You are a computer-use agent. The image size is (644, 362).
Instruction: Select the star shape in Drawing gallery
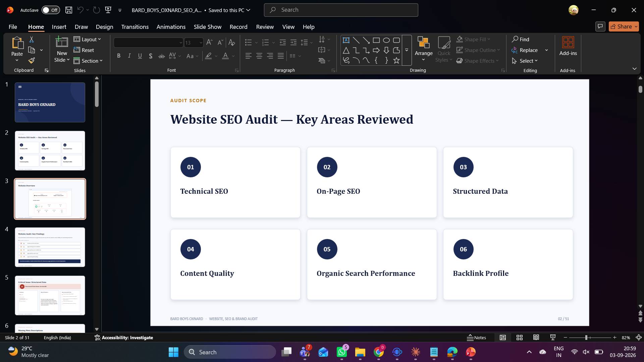(396, 61)
